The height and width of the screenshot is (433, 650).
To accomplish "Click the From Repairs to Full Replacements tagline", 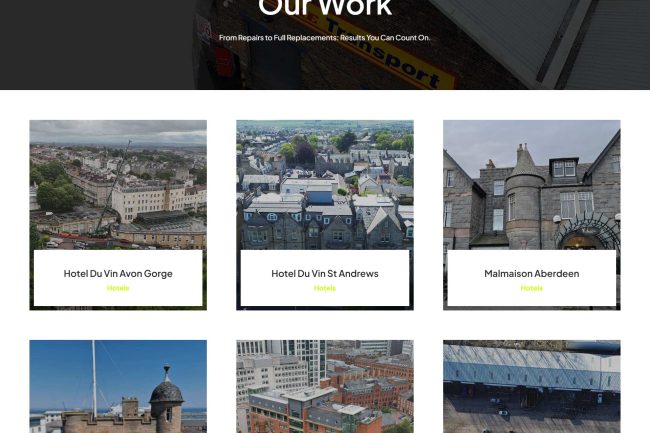I will (x=325, y=38).
